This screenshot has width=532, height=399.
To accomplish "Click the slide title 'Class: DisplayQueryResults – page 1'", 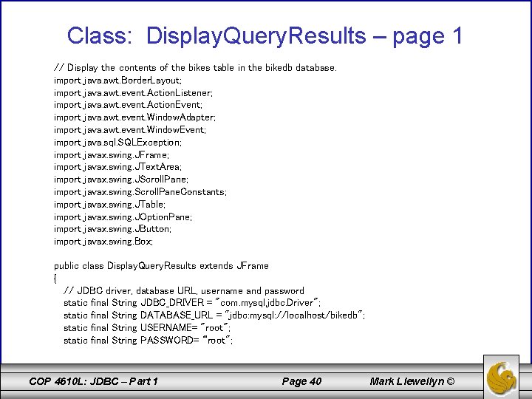I will tap(265, 35).
